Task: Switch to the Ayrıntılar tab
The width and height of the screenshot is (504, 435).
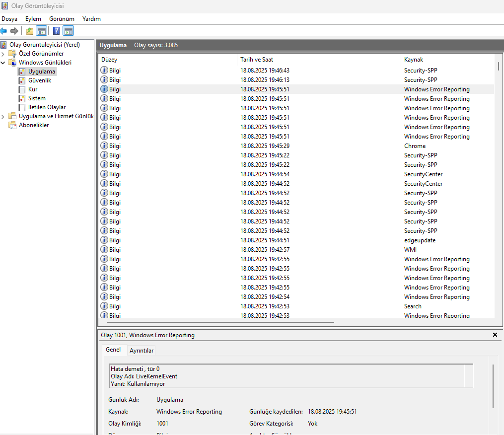Action: pyautogui.click(x=142, y=351)
